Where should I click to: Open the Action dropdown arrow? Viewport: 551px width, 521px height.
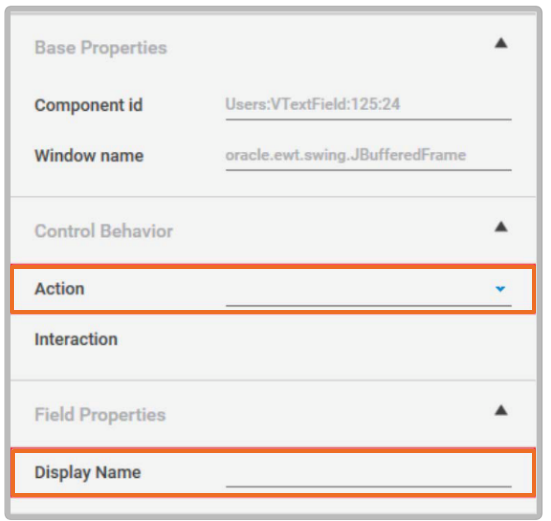click(x=500, y=289)
